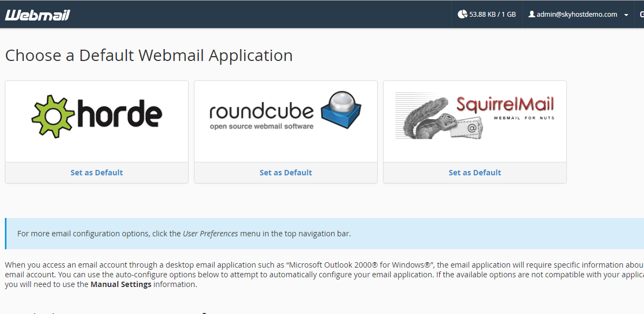Select the Horde logo thumbnail

(97, 117)
